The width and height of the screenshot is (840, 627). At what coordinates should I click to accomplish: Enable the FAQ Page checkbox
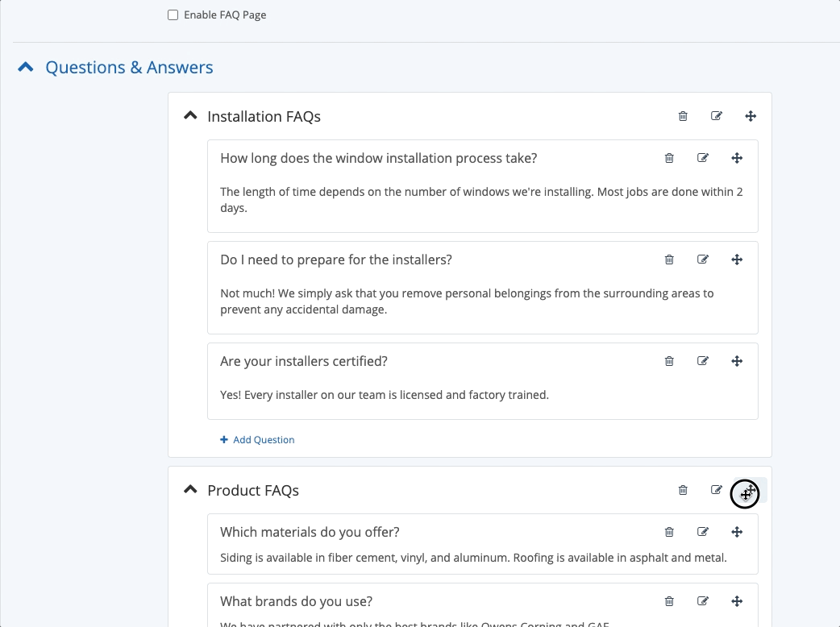(173, 15)
